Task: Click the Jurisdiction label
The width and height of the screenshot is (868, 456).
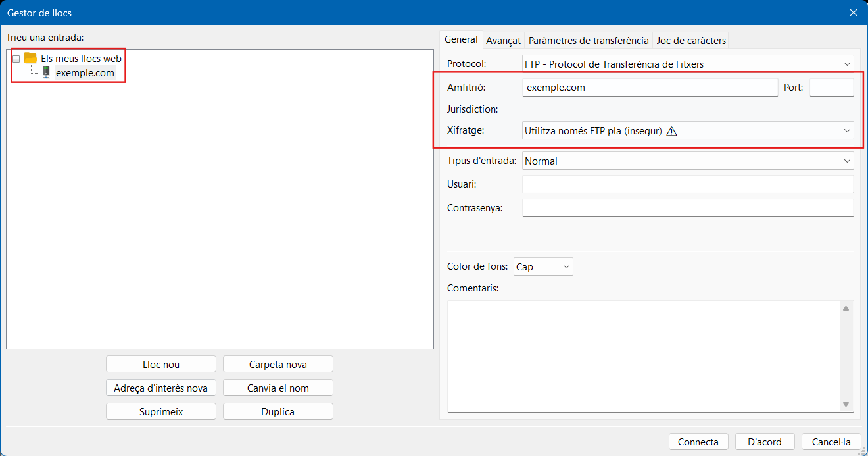Action: 473,109
